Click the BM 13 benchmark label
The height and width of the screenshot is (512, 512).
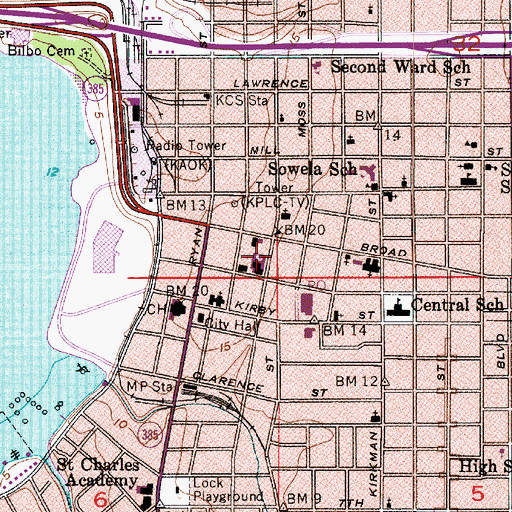coord(186,205)
